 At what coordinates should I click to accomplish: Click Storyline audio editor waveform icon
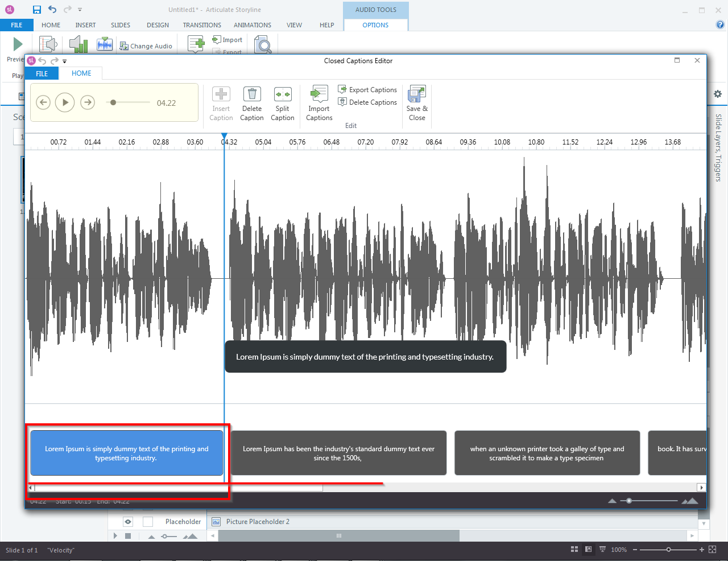(x=105, y=44)
